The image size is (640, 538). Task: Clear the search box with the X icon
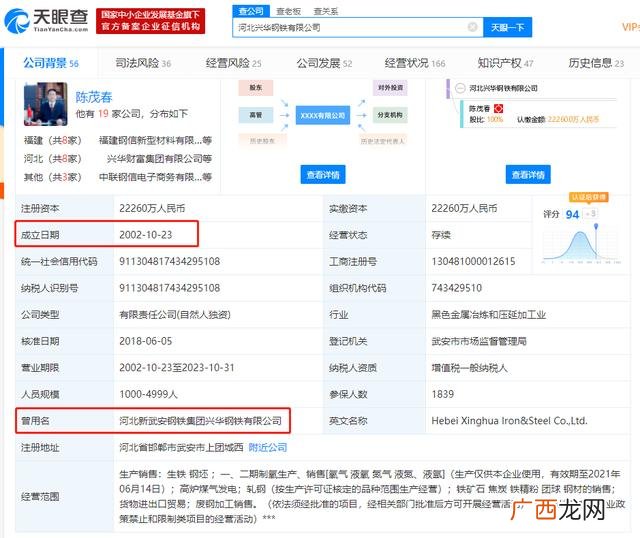coord(472,27)
